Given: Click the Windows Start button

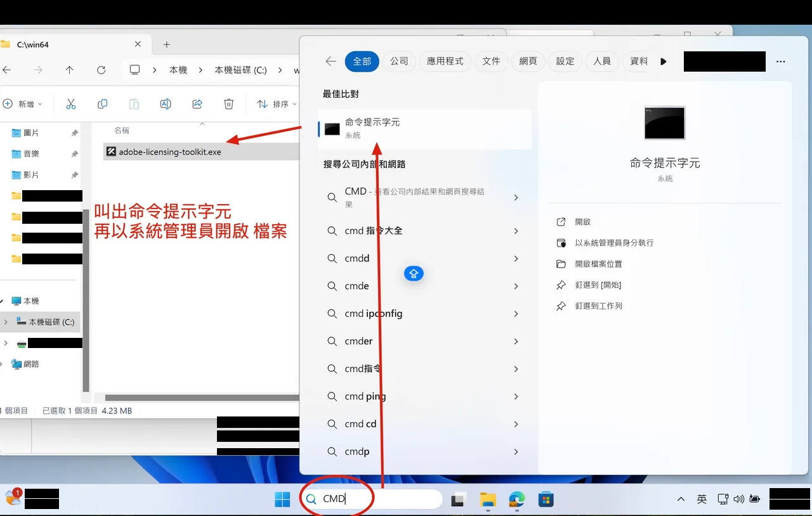Looking at the screenshot, I should [x=282, y=500].
